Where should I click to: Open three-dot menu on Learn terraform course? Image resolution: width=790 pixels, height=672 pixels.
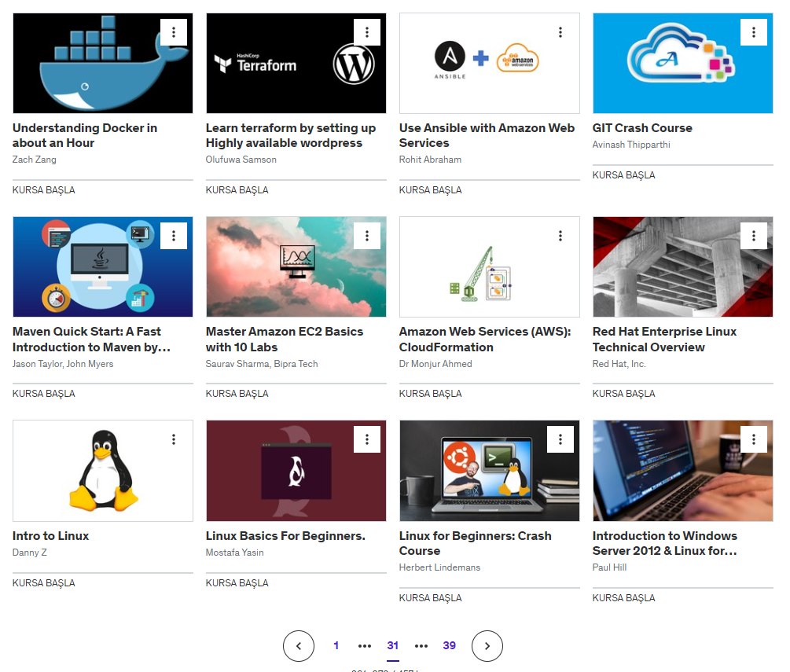click(x=367, y=32)
